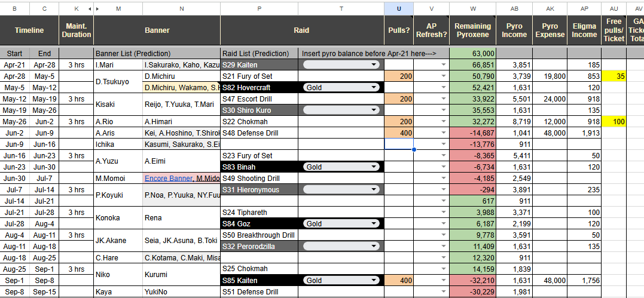Image resolution: width=644 pixels, height=298 pixels.
Task: Select the yellow free pulls cell showing 35
Action: pyautogui.click(x=614, y=76)
